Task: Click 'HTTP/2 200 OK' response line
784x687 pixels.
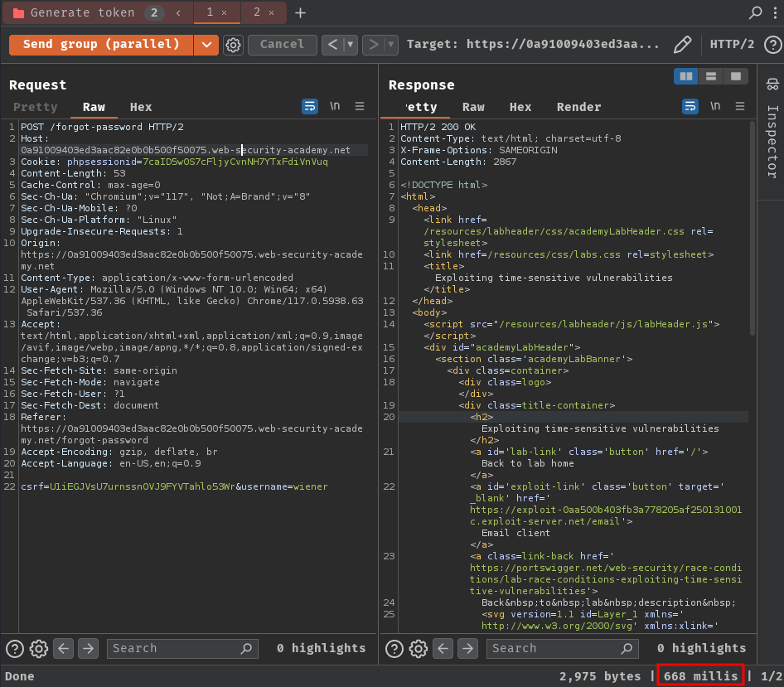Action: coord(438,127)
